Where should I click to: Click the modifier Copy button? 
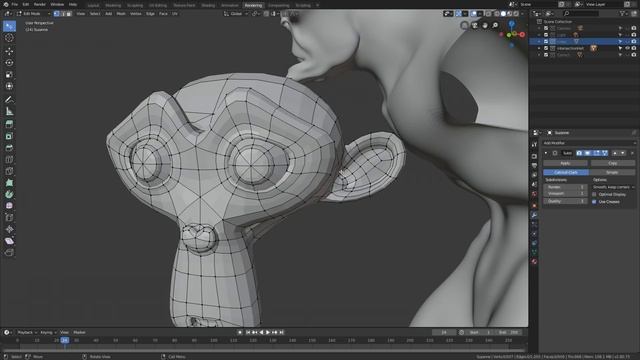click(x=613, y=163)
